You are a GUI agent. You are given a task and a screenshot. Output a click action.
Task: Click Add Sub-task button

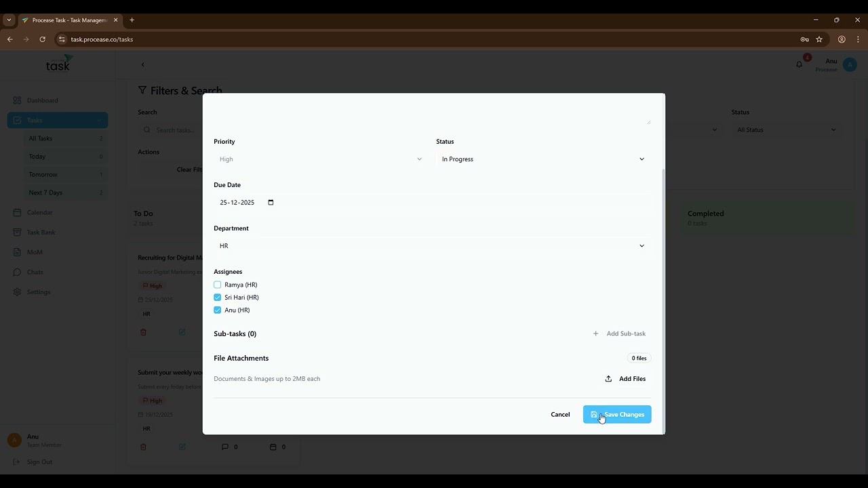pos(619,333)
